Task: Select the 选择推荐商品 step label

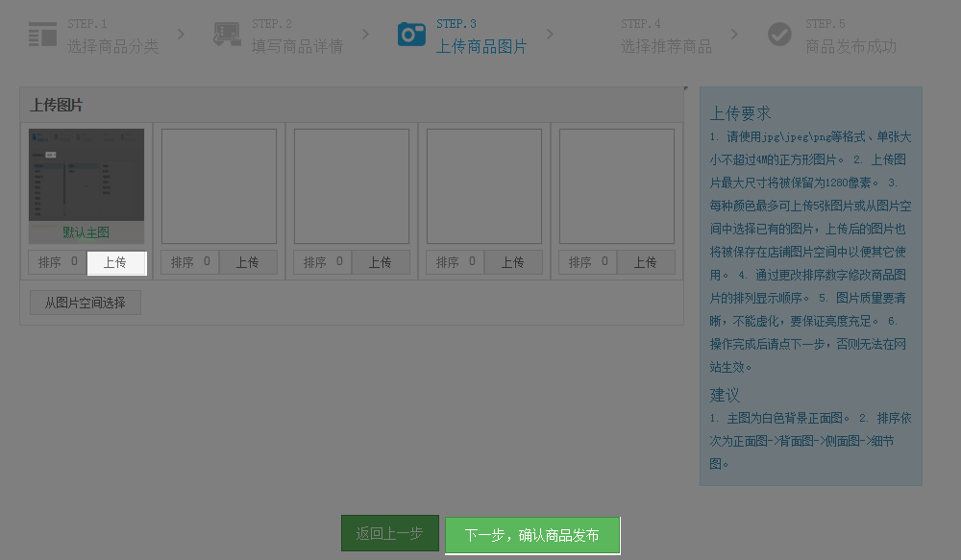Action: [x=666, y=46]
